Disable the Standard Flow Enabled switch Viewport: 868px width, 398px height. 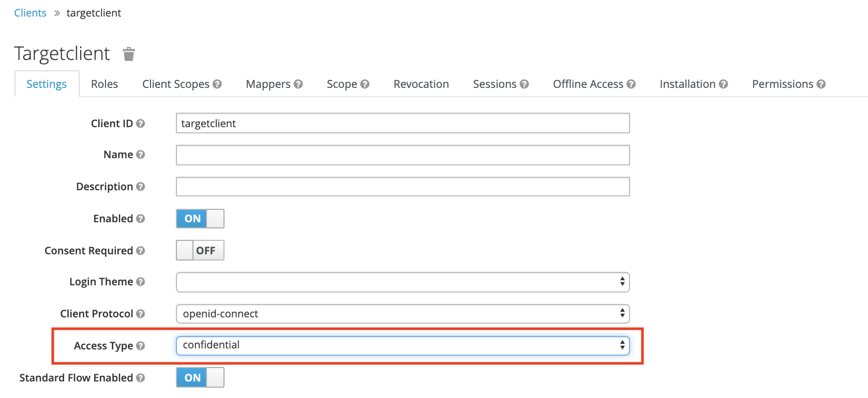tap(200, 378)
